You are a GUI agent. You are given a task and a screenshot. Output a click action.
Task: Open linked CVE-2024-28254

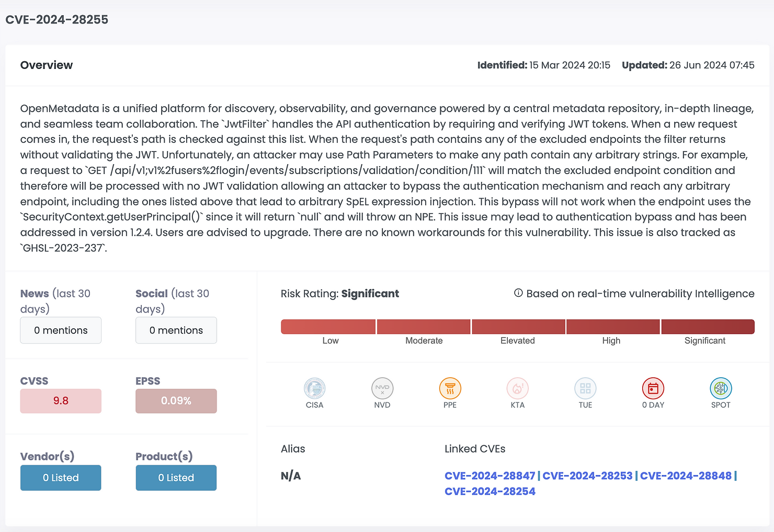[x=490, y=491]
